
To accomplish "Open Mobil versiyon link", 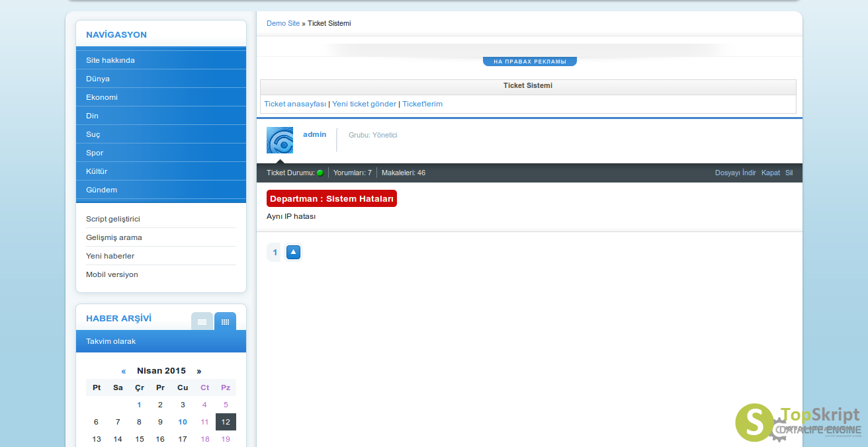I will pyautogui.click(x=112, y=274).
